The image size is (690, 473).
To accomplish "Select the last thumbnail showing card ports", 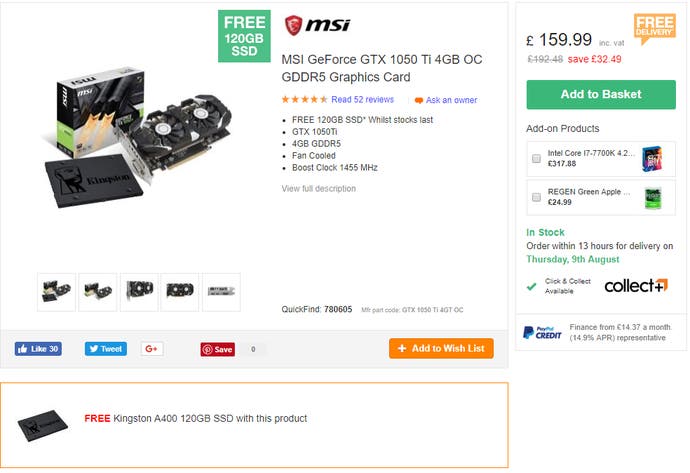I will (x=221, y=292).
